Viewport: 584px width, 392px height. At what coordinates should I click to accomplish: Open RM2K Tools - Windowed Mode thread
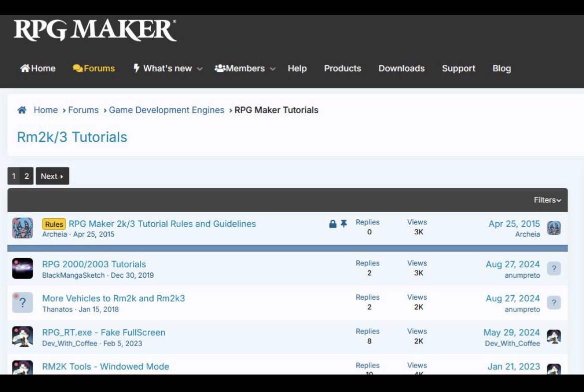tap(105, 367)
